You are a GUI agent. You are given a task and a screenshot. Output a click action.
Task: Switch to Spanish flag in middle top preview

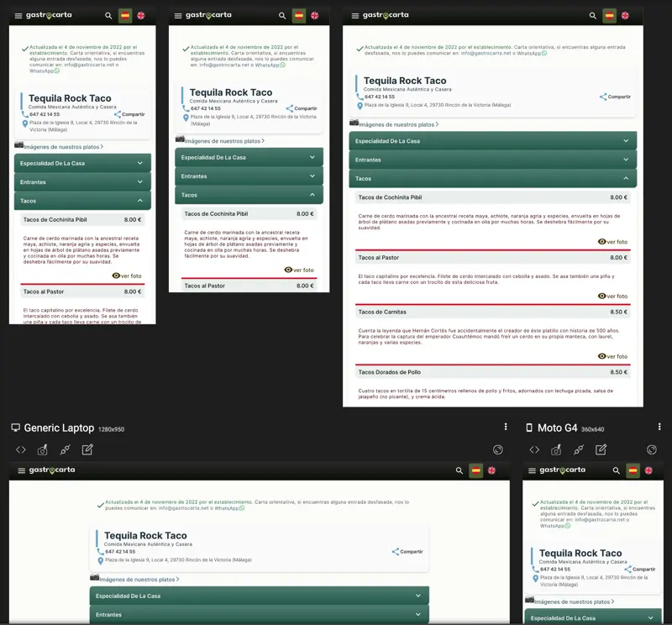click(x=299, y=16)
